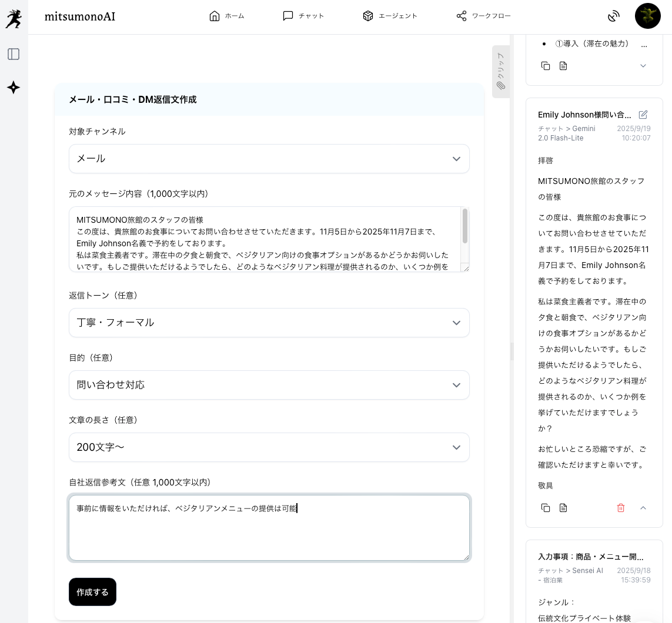
Task: Expand the top clip card chevron
Action: (x=643, y=66)
